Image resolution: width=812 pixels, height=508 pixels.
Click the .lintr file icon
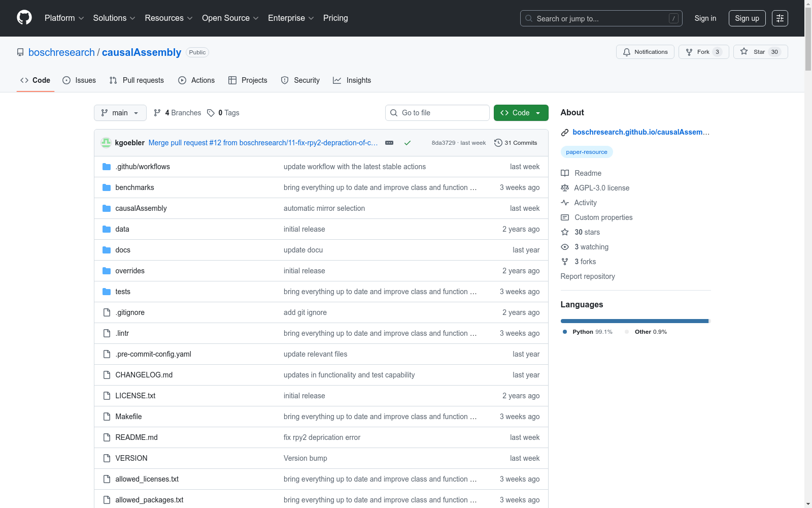click(107, 333)
